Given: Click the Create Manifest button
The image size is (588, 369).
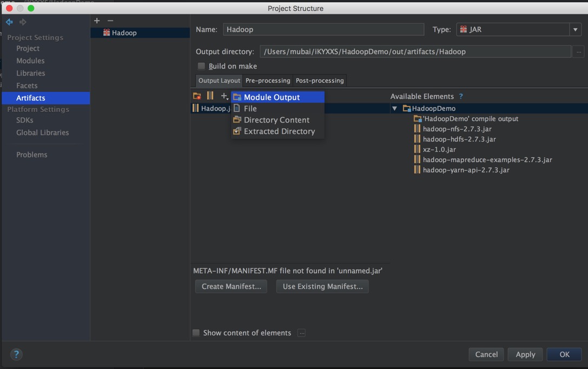Looking at the screenshot, I should click(231, 286).
